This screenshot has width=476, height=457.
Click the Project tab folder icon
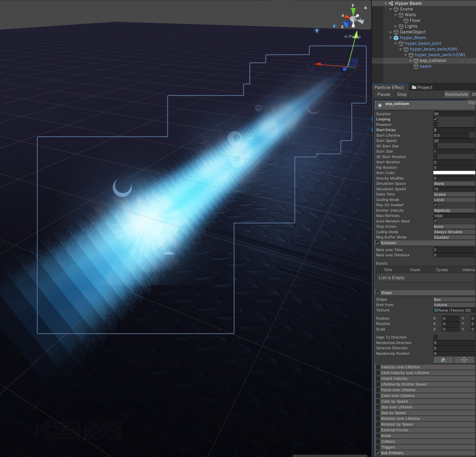click(x=414, y=87)
